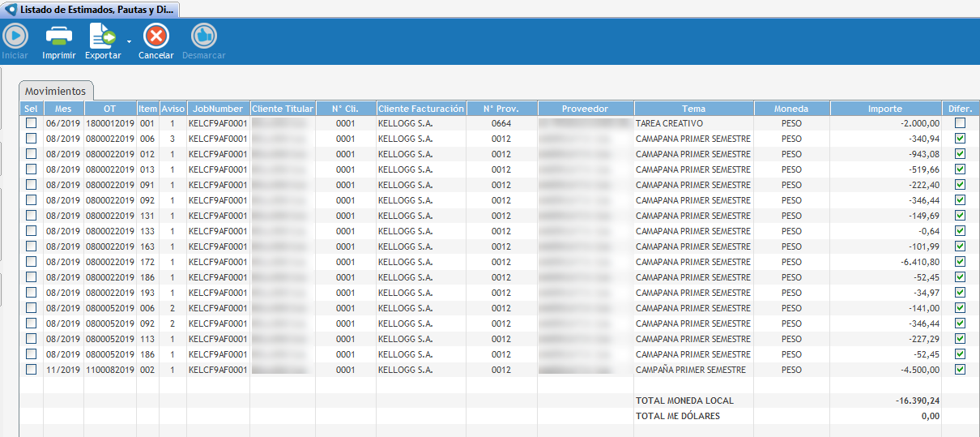Click the Iniciar play icon
Image resolution: width=980 pixels, height=437 pixels.
pos(15,36)
